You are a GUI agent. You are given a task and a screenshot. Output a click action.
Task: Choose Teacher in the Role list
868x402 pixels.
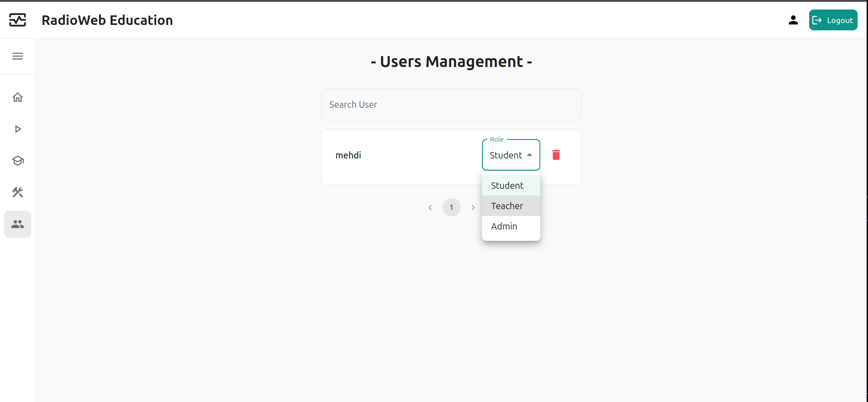coord(511,206)
